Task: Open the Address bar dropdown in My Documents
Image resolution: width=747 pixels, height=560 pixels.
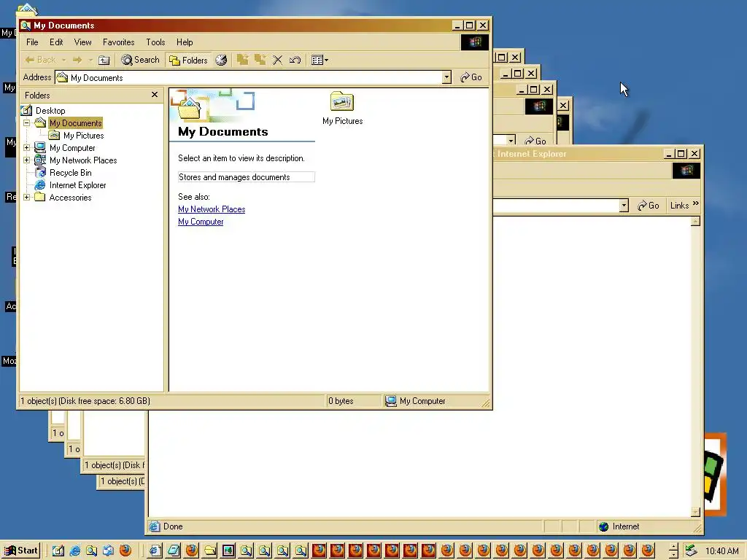Action: pyautogui.click(x=446, y=77)
